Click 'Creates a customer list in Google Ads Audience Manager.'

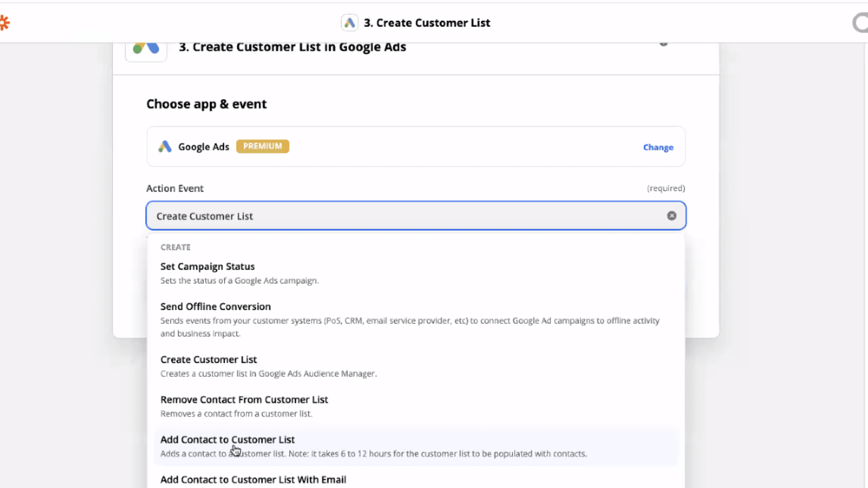(269, 373)
